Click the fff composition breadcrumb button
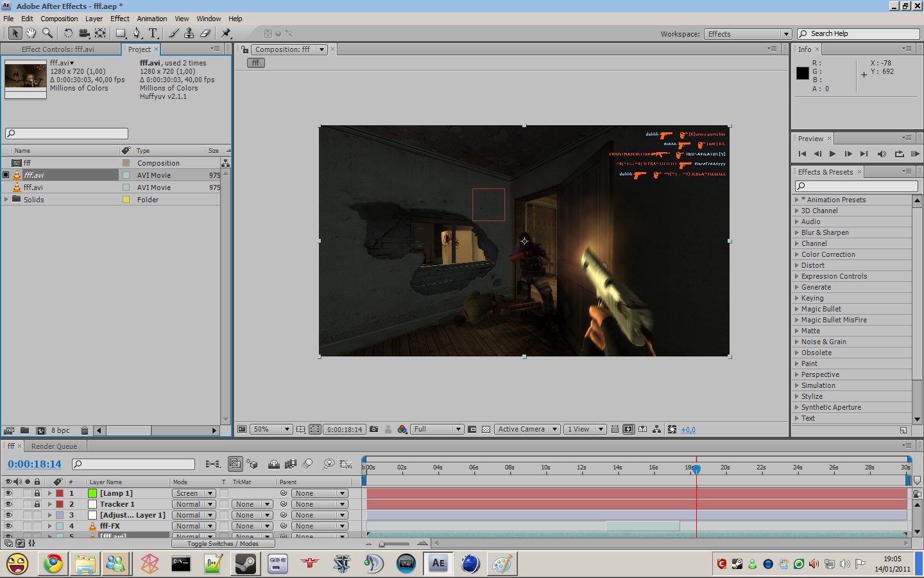This screenshot has height=578, width=924. 255,63
